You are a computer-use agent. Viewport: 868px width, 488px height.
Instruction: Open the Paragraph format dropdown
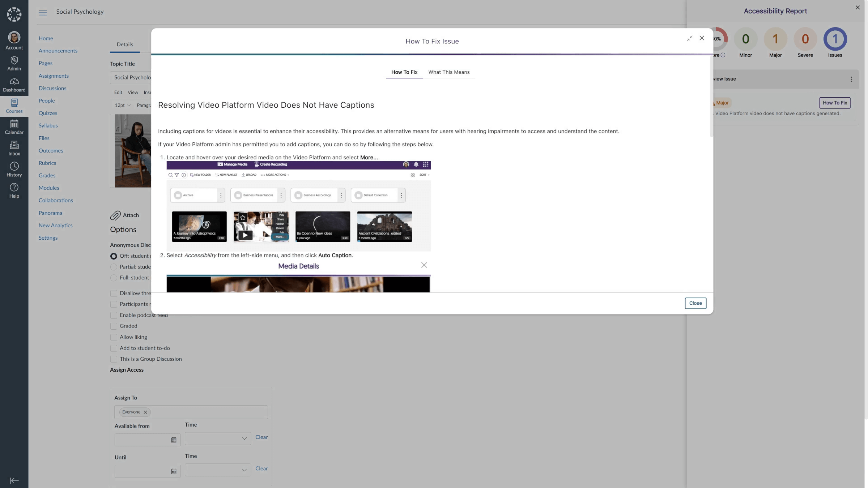click(144, 105)
